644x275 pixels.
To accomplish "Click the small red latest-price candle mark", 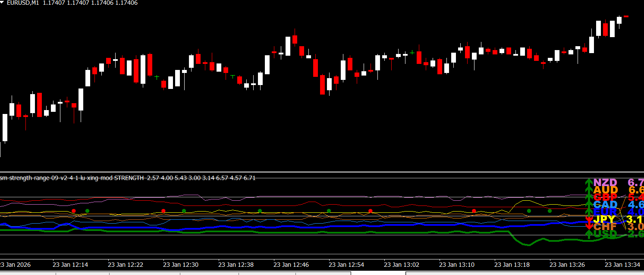I will pyautogui.click(x=626, y=16).
